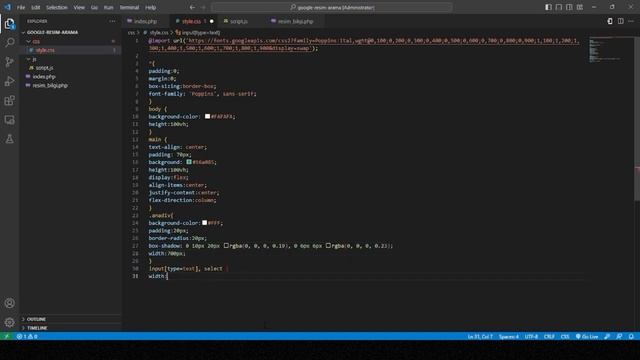Open the View menu
The image size is (640, 360).
coord(79,7)
